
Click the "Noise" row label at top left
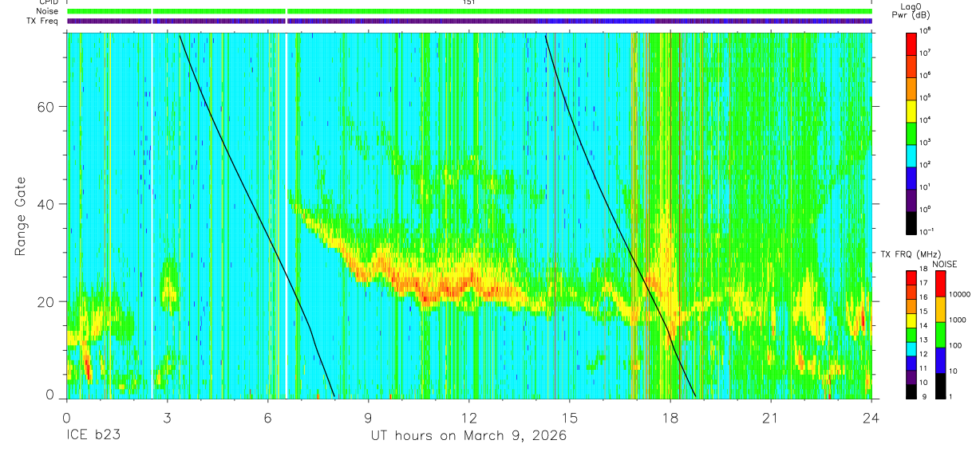point(47,11)
